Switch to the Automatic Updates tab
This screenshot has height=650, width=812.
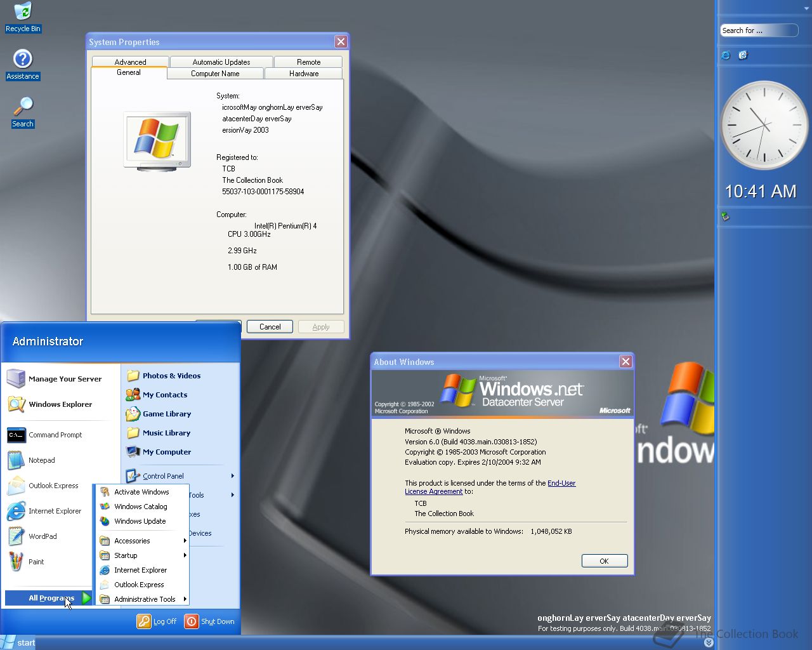pyautogui.click(x=221, y=62)
